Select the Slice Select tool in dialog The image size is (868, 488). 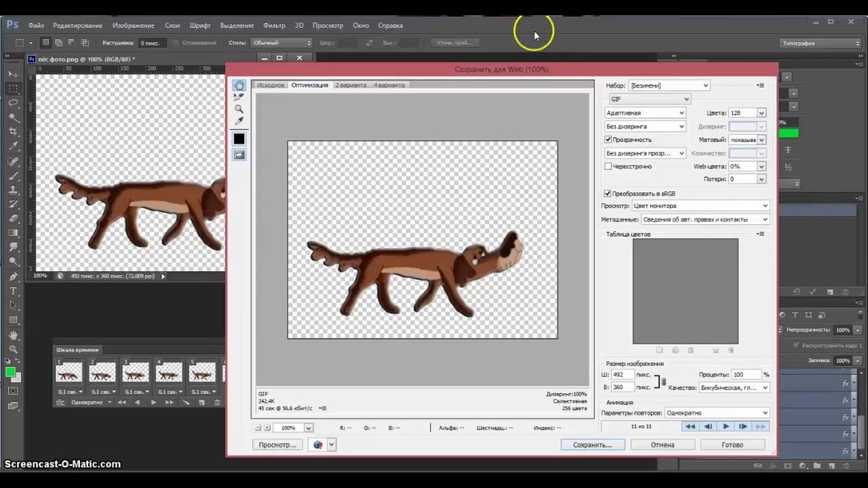pos(239,97)
